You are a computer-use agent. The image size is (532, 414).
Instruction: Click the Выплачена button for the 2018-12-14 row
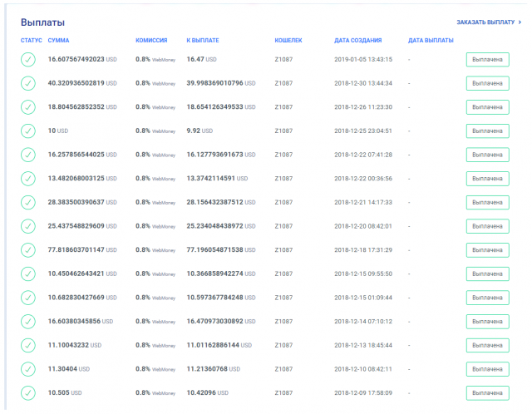[x=487, y=321]
